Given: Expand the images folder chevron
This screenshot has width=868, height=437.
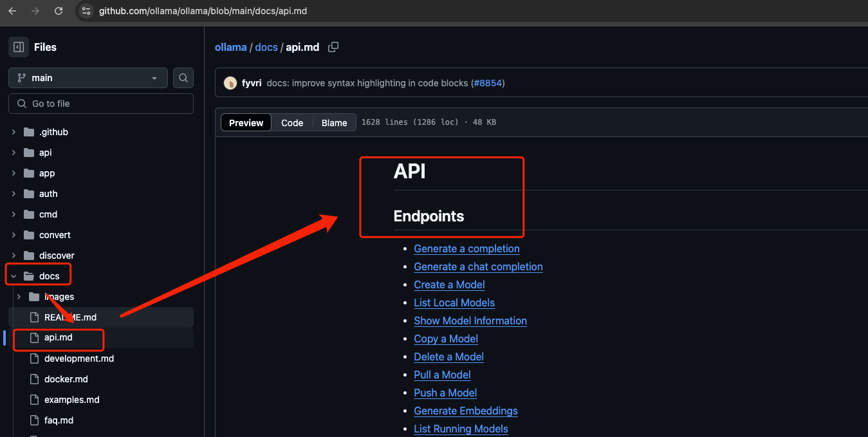Looking at the screenshot, I should tap(19, 297).
